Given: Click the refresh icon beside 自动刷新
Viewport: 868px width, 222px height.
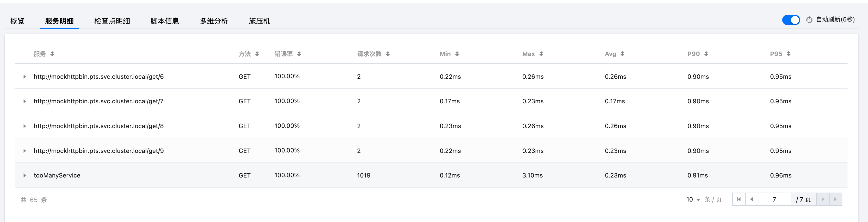Looking at the screenshot, I should 809,20.
